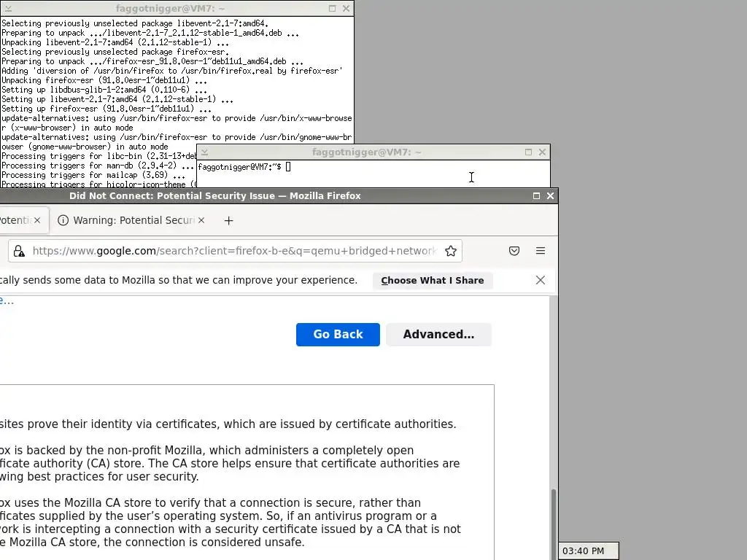The height and width of the screenshot is (560, 747).
Task: Click the text 'the connection is considered unsafe.'
Action: click(204, 542)
